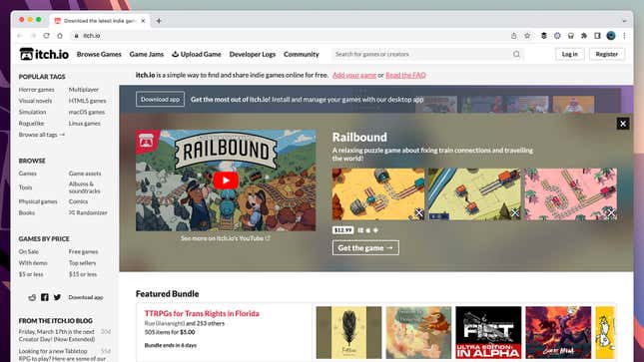Click the Download app banner button

[x=160, y=100]
